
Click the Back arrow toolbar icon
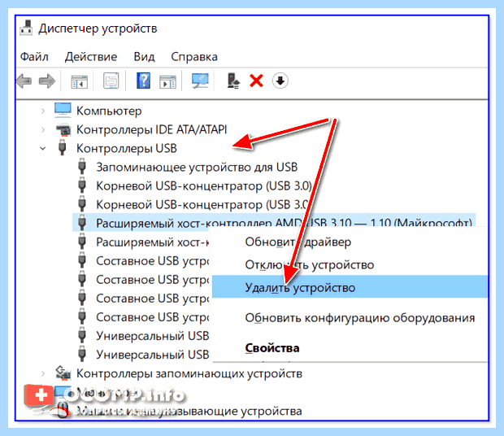pos(24,81)
